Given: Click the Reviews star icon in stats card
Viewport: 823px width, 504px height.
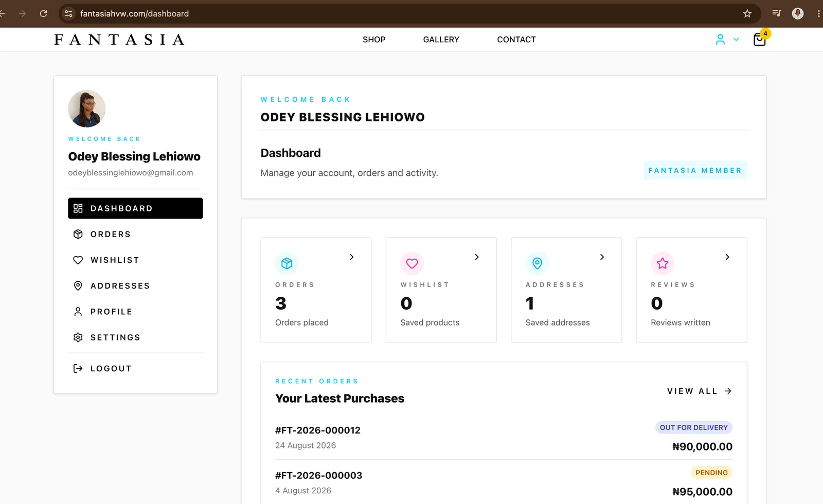Looking at the screenshot, I should tap(663, 263).
